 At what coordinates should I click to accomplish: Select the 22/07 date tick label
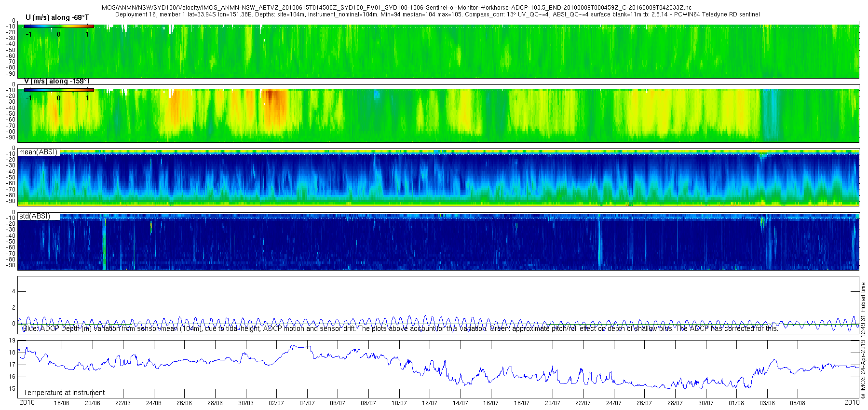click(x=583, y=403)
